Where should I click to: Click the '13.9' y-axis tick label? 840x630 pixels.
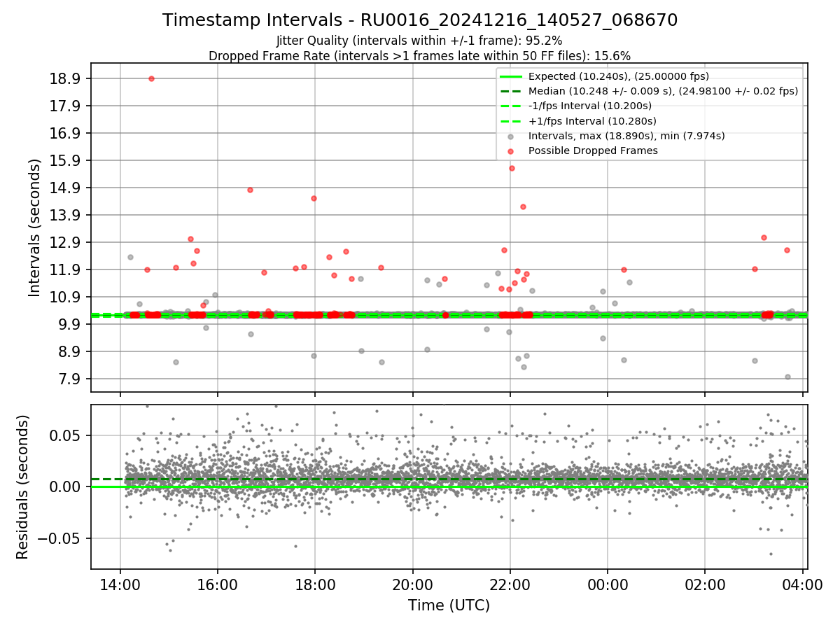click(x=64, y=215)
